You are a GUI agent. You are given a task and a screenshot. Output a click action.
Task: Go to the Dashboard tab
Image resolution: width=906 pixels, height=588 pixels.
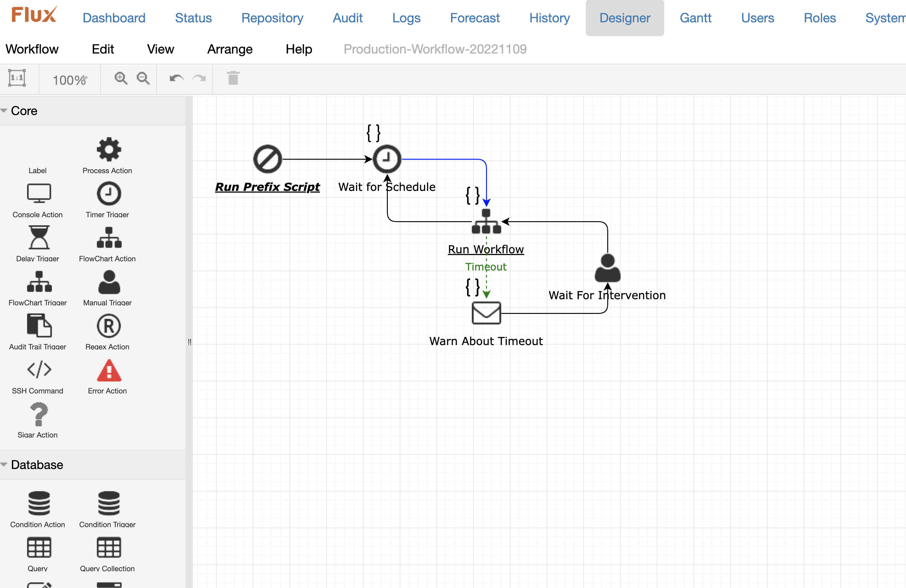point(114,18)
